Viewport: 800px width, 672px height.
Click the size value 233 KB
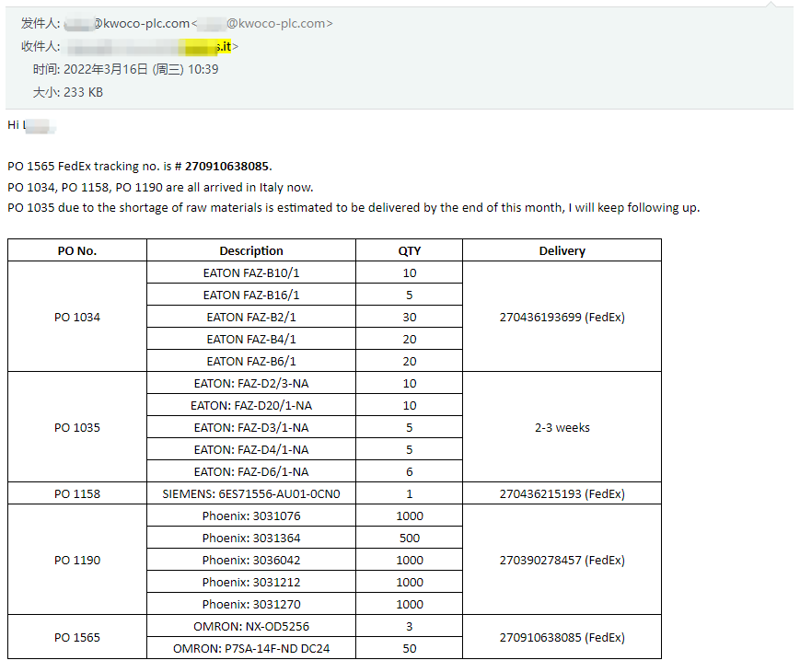pyautogui.click(x=83, y=92)
